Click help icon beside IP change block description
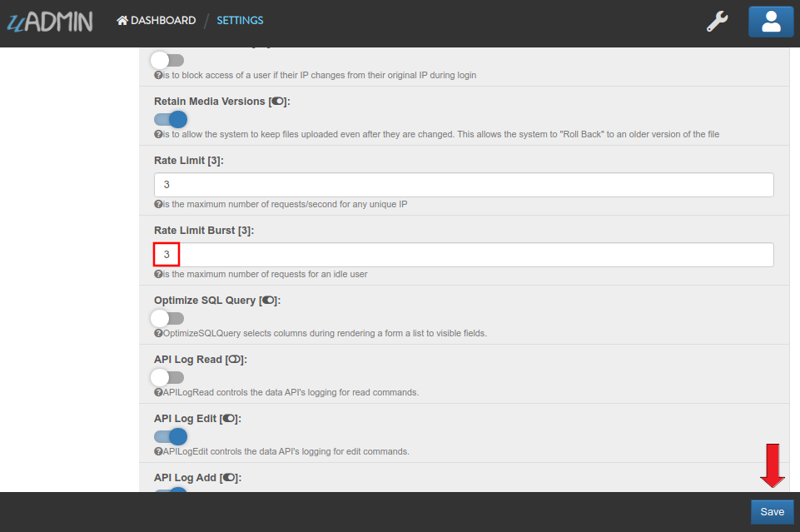This screenshot has height=532, width=800. 158,75
